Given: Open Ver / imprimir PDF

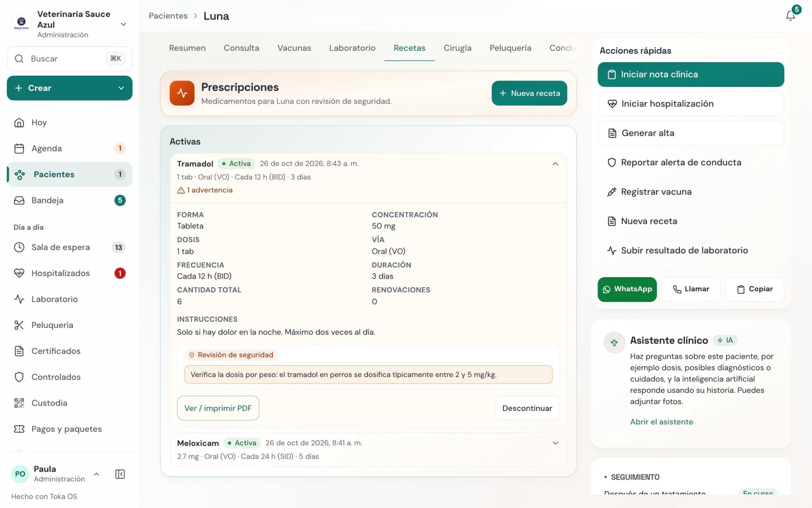Looking at the screenshot, I should click(x=218, y=408).
